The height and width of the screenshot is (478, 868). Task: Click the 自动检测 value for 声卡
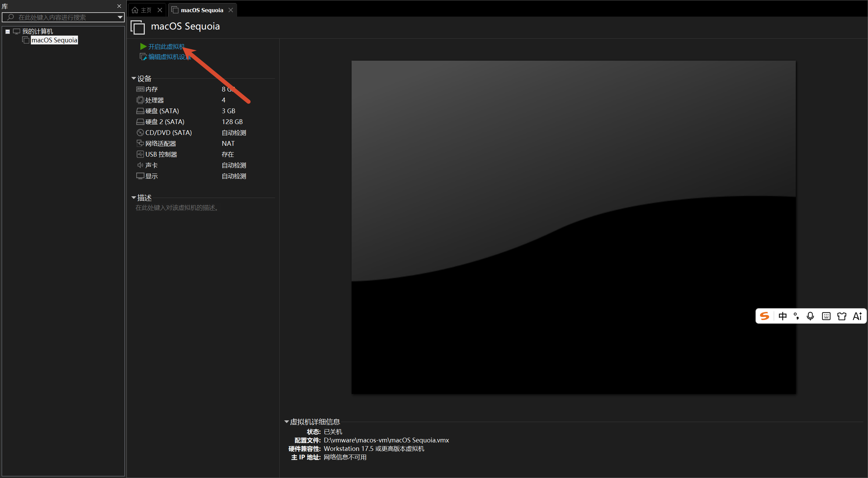[234, 165]
